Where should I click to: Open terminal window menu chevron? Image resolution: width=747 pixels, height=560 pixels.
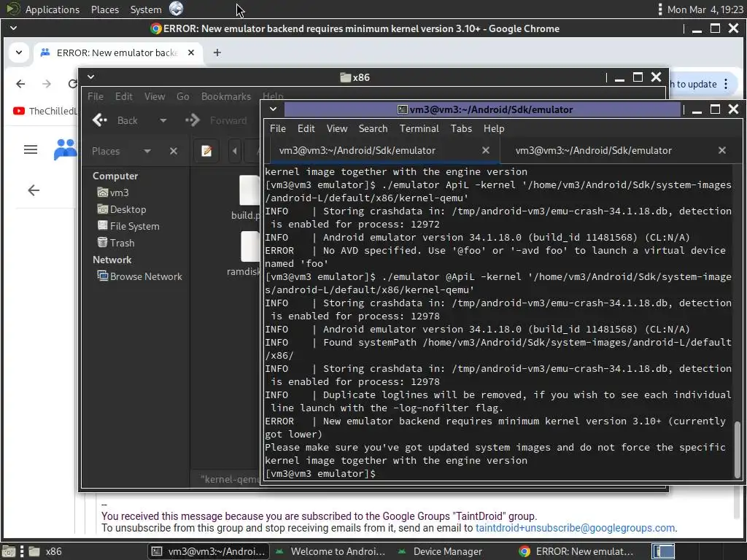click(273, 109)
